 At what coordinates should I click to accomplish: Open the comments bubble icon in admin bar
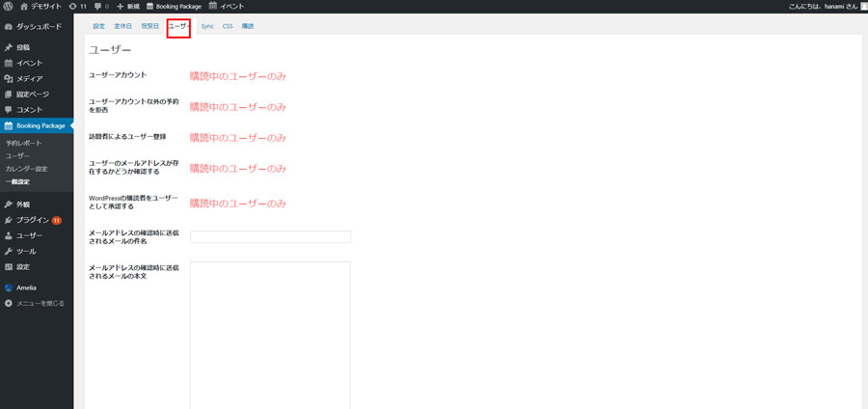(x=97, y=6)
